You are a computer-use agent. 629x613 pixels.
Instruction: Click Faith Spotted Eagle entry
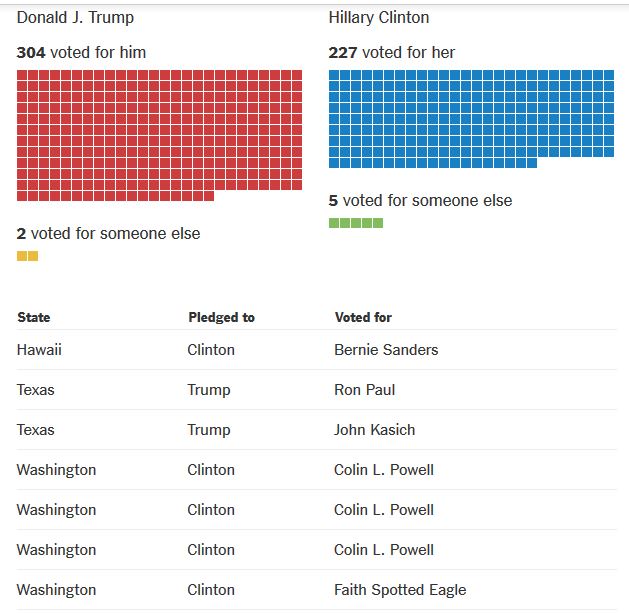pyautogui.click(x=400, y=590)
